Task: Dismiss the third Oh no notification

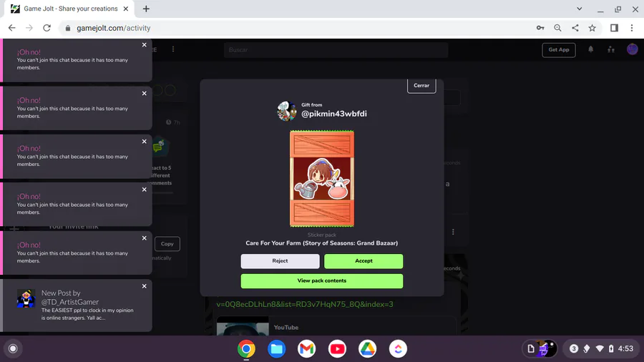Action: click(144, 141)
